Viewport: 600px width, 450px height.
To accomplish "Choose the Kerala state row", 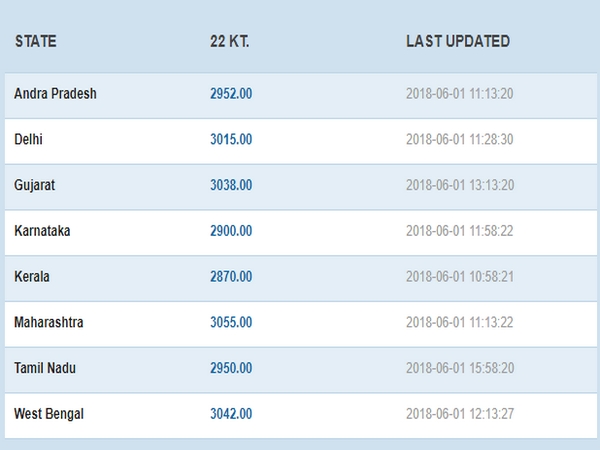I will click(32, 277).
